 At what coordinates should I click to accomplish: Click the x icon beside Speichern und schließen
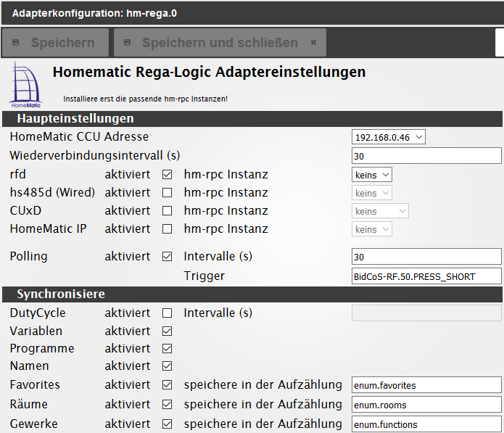pyautogui.click(x=313, y=43)
